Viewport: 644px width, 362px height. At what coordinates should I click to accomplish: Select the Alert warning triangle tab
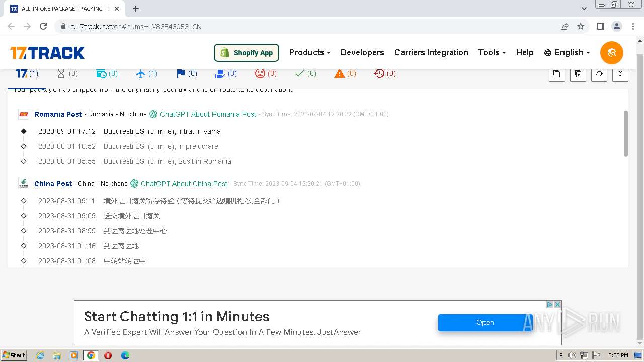click(x=345, y=74)
